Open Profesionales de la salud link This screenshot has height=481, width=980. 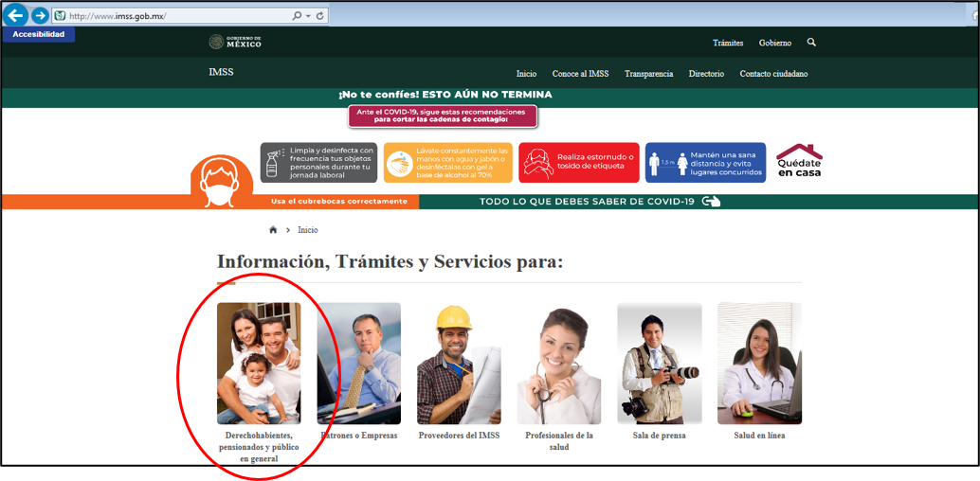pos(559,441)
